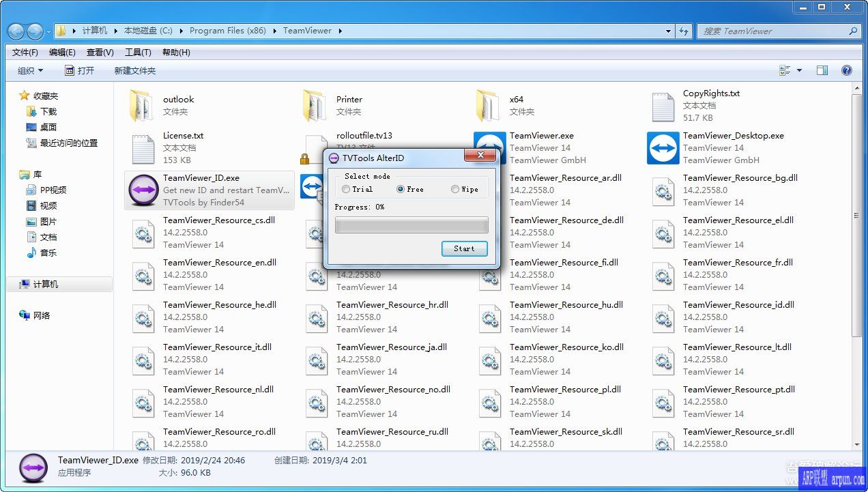Open the 帮助 menu

tap(176, 52)
